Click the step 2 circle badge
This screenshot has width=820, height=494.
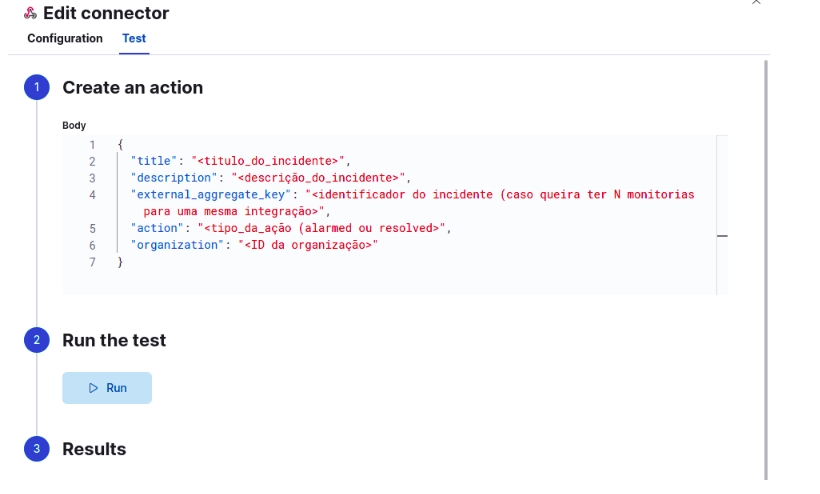coord(37,341)
